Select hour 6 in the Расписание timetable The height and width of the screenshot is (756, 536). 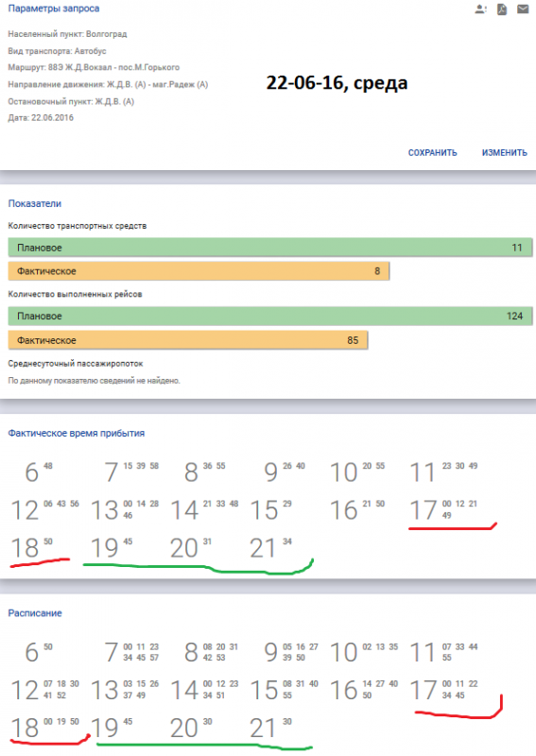coord(31,652)
